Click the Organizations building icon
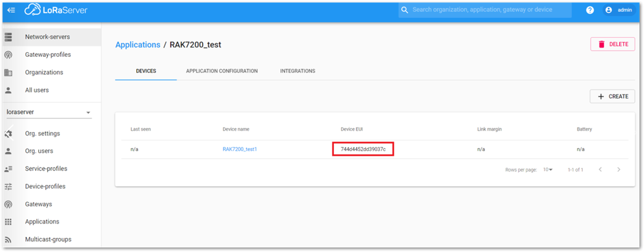The height and width of the screenshot is (252, 644). coord(8,72)
